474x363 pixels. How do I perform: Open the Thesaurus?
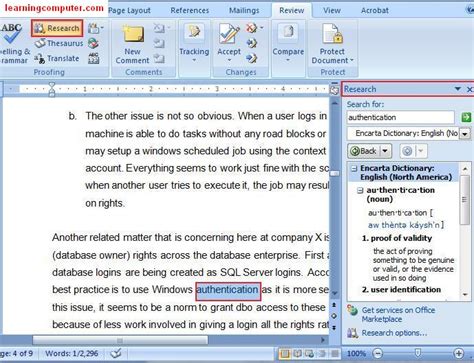59,43
